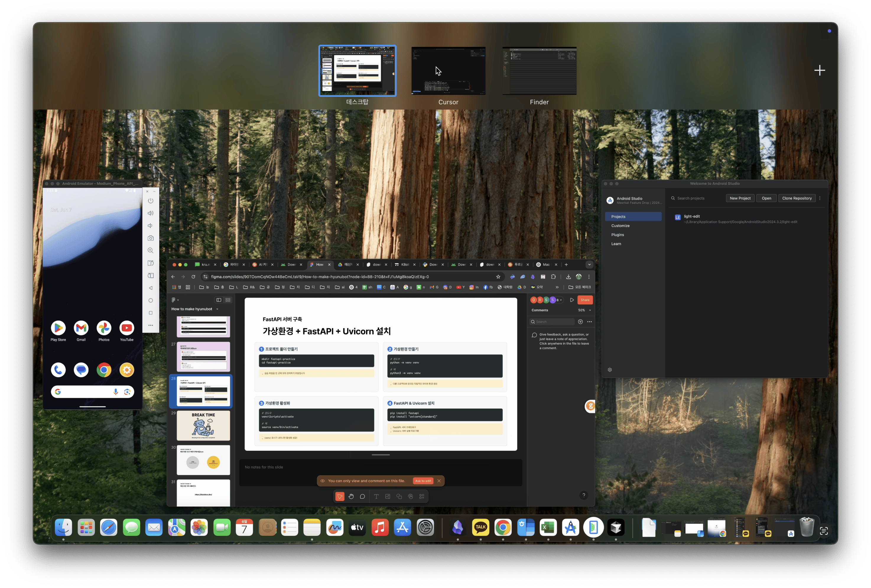Select Plugins in Android Studio sidebar

[617, 235]
